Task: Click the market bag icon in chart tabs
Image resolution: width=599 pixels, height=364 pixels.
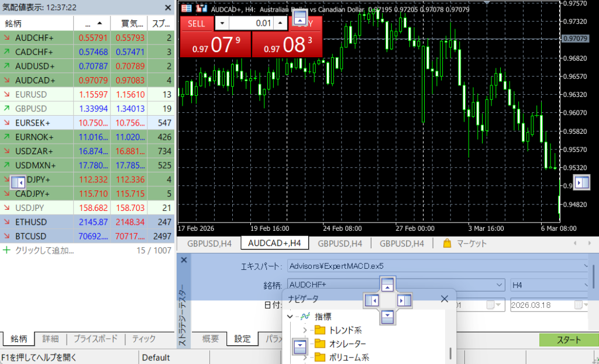Action: click(x=447, y=244)
